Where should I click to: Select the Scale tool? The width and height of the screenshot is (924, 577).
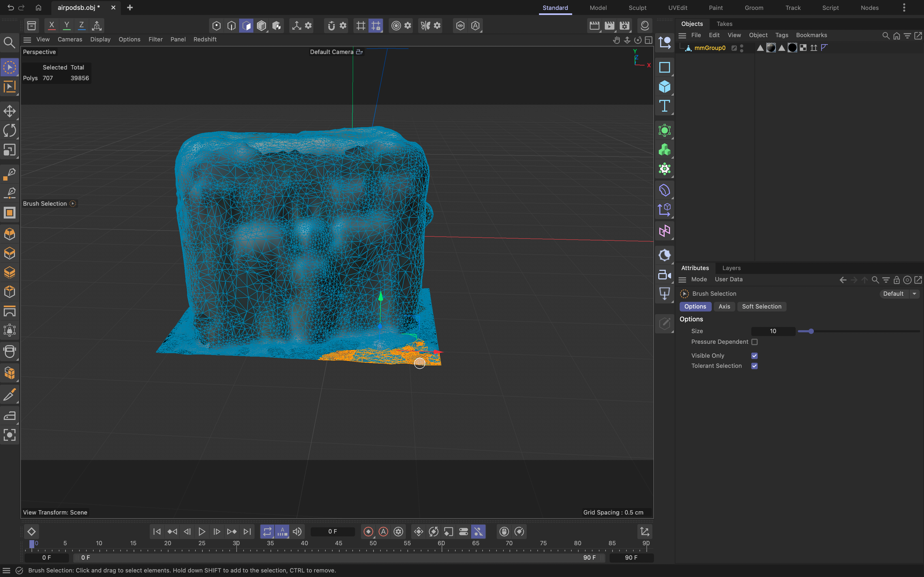point(10,150)
